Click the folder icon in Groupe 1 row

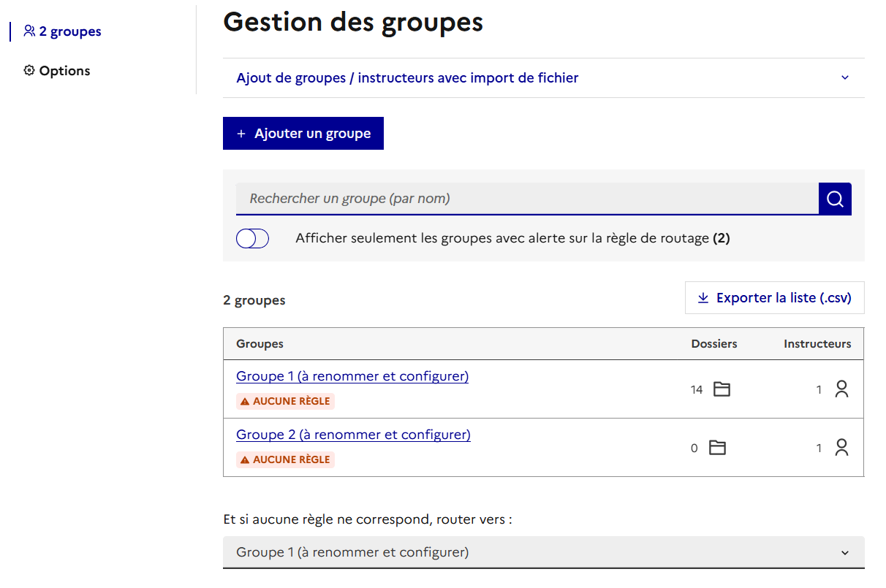(722, 389)
